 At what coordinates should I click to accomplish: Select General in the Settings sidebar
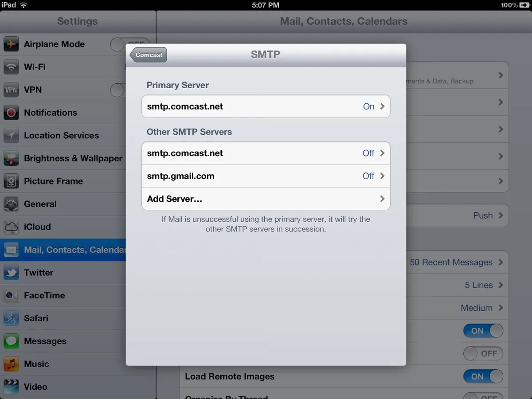point(40,204)
